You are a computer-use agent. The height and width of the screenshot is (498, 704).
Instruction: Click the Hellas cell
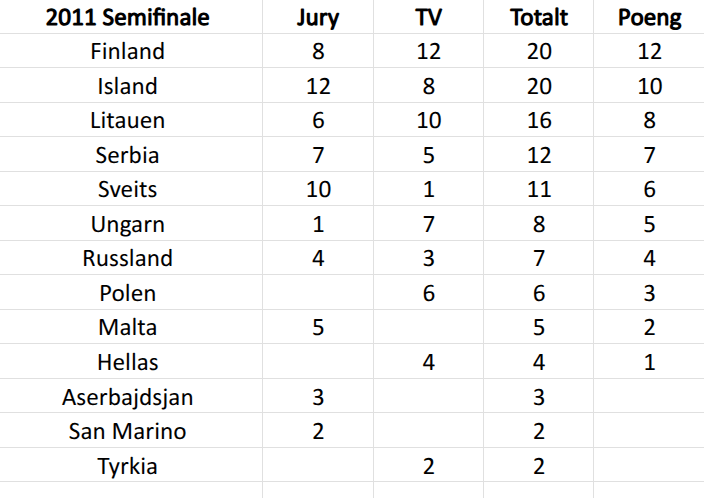pos(127,362)
